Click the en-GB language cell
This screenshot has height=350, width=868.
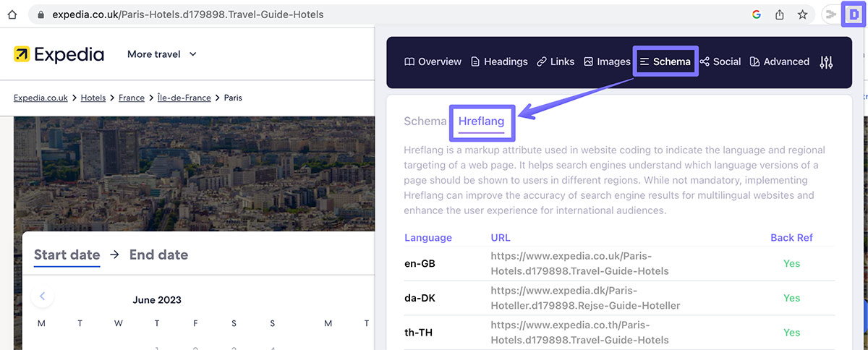click(420, 264)
